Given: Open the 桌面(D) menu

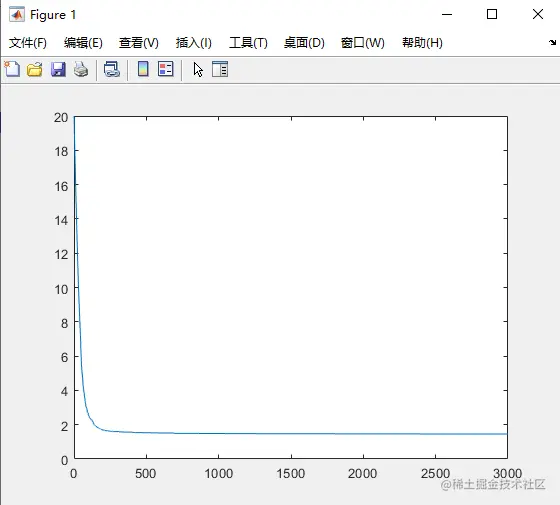Looking at the screenshot, I should pyautogui.click(x=304, y=43).
